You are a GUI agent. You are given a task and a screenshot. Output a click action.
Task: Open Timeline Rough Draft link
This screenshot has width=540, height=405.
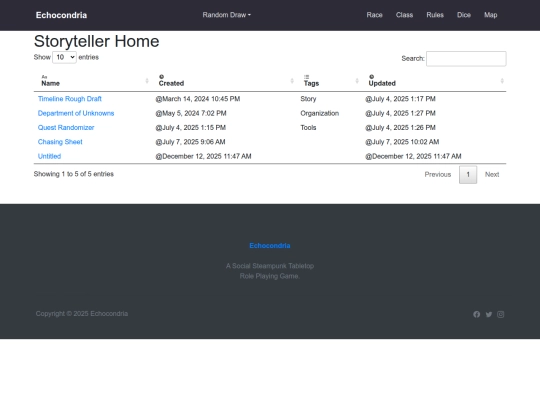(70, 99)
